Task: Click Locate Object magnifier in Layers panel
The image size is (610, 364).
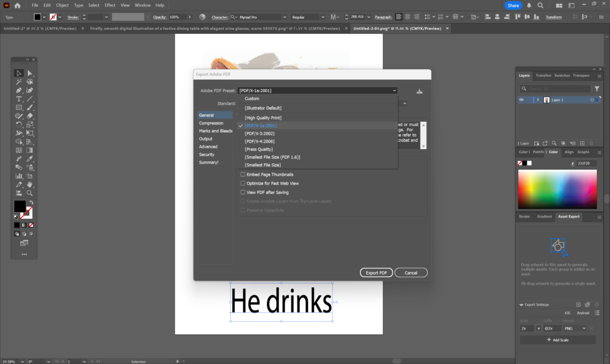Action: [554, 143]
